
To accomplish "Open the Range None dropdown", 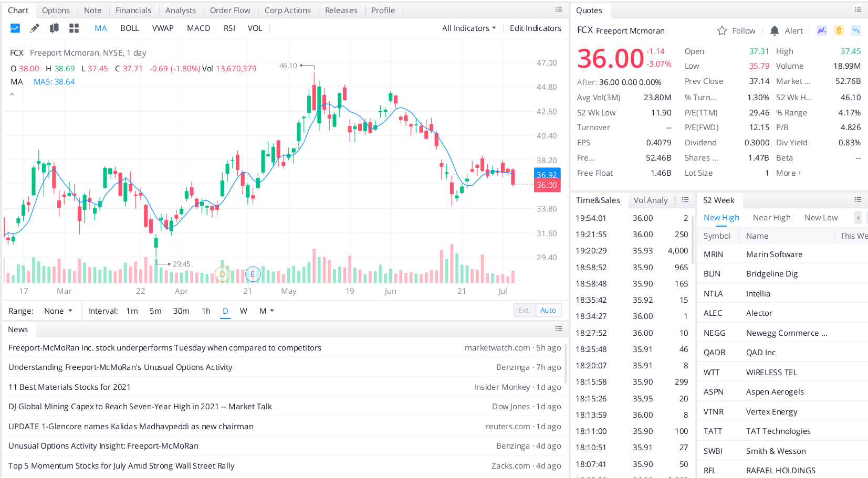I will (58, 311).
